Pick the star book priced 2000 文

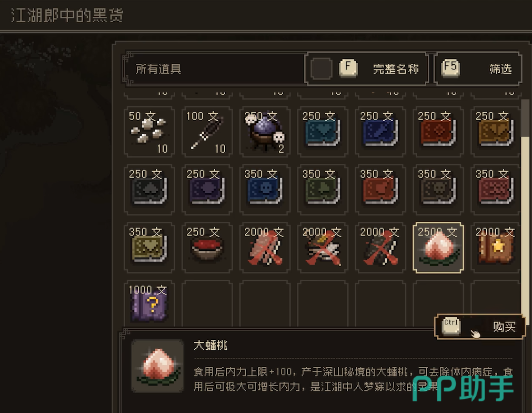point(496,248)
